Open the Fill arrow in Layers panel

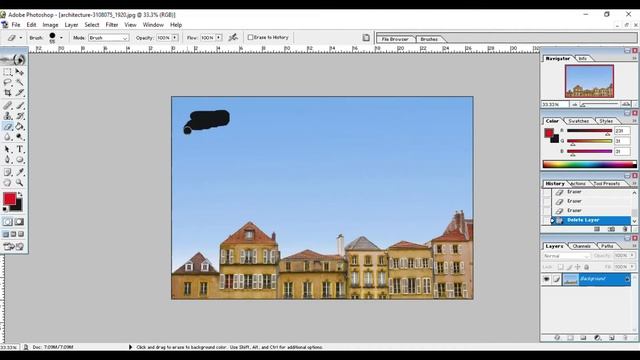632,267
